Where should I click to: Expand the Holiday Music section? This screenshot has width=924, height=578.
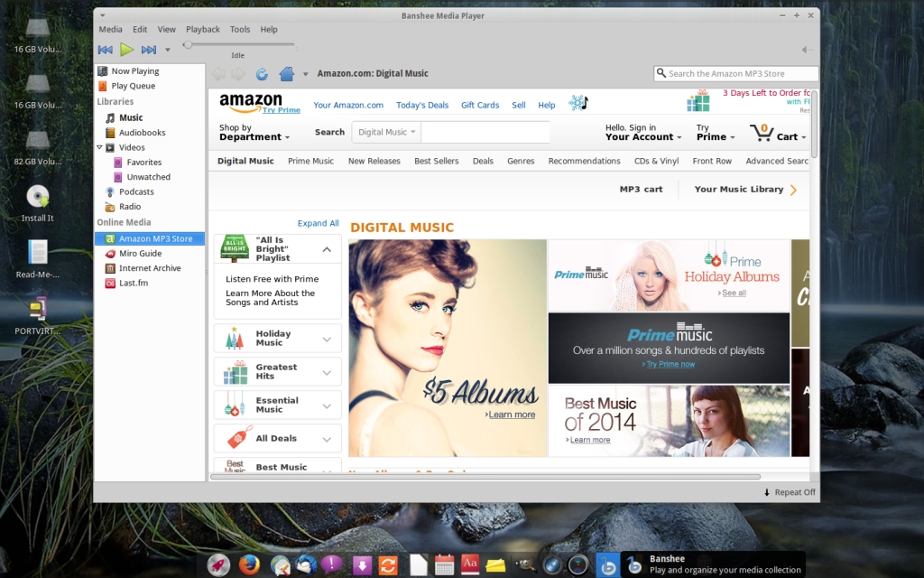pyautogui.click(x=327, y=340)
